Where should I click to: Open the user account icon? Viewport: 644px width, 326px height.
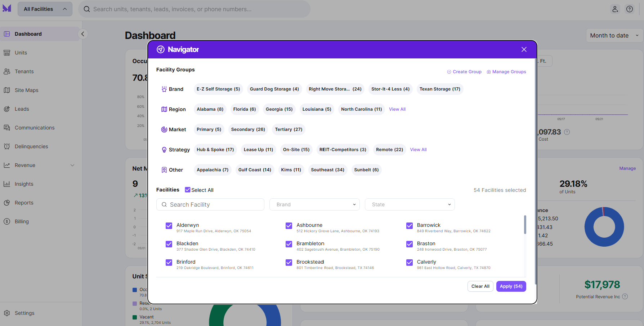point(615,9)
